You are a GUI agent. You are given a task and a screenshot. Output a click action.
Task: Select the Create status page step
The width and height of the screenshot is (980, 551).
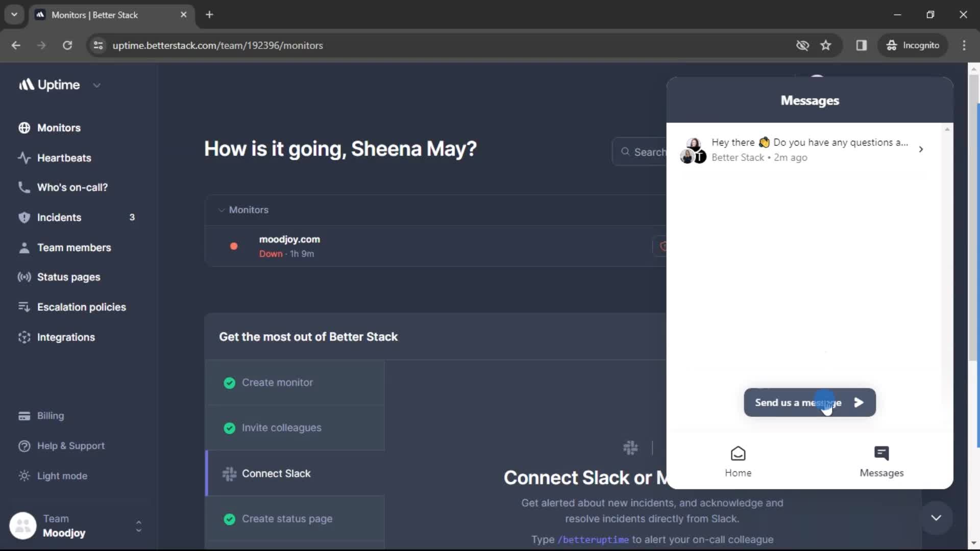[x=295, y=519]
